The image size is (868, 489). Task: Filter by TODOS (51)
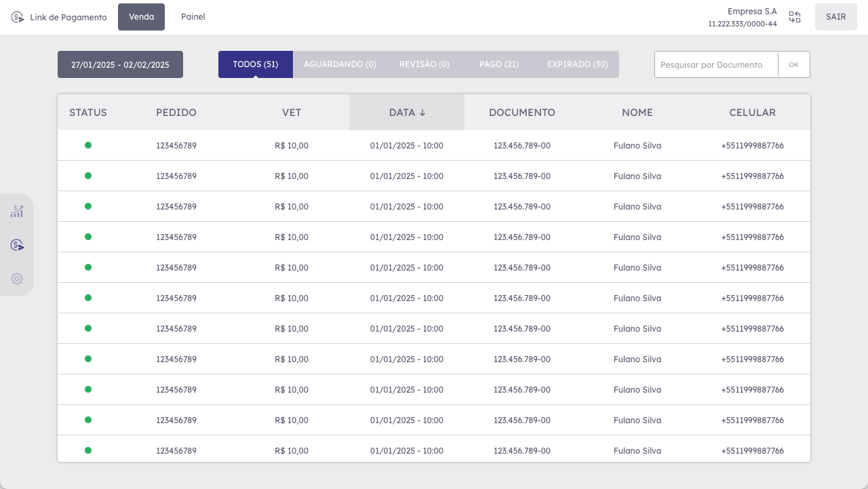click(255, 64)
